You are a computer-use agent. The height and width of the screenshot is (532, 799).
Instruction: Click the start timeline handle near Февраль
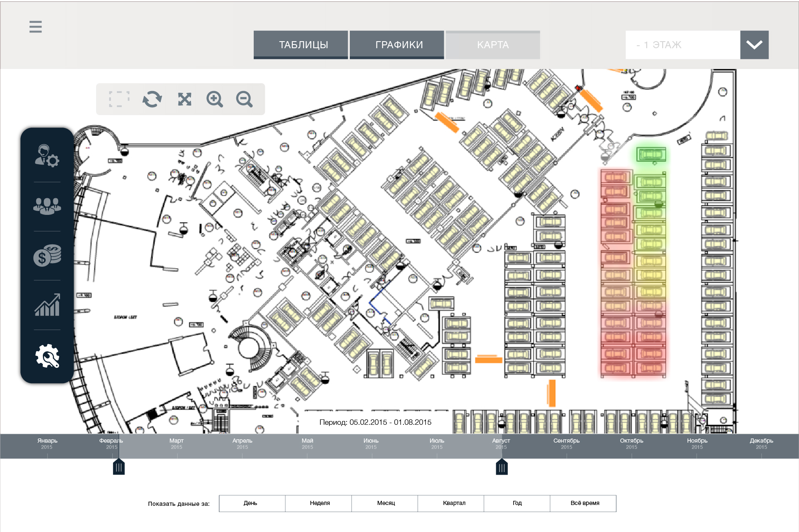(119, 467)
